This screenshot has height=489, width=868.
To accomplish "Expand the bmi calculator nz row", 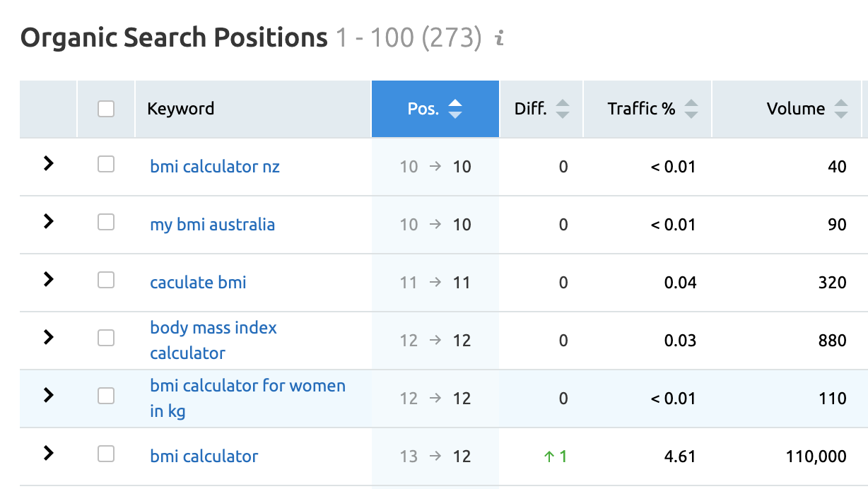I will tap(48, 163).
